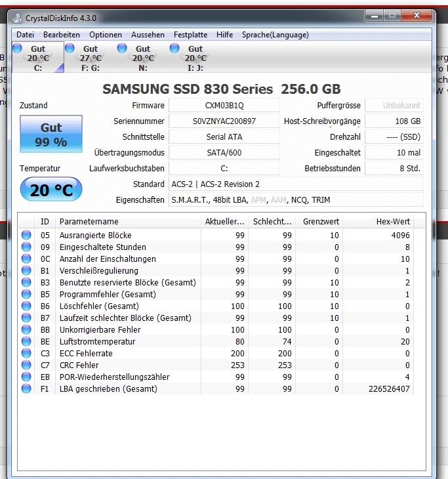This screenshot has height=479, width=448.
Task: Close the CrystalDiskInfo window
Action: tap(417, 16)
